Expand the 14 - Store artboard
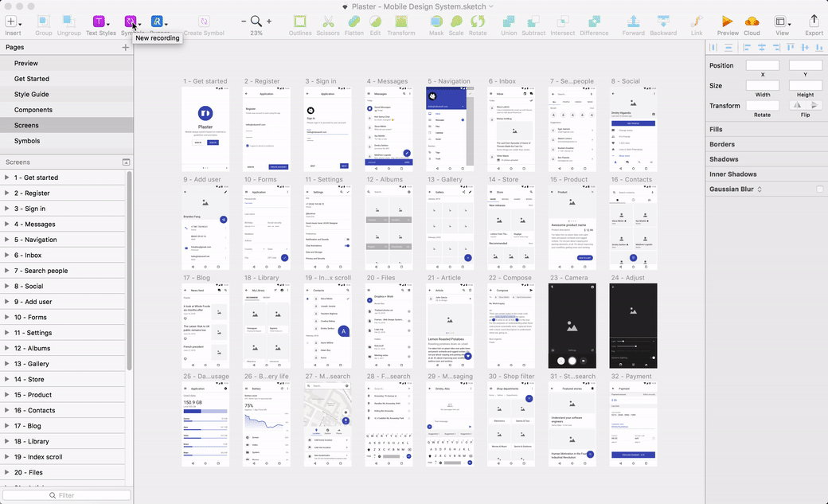 point(7,379)
